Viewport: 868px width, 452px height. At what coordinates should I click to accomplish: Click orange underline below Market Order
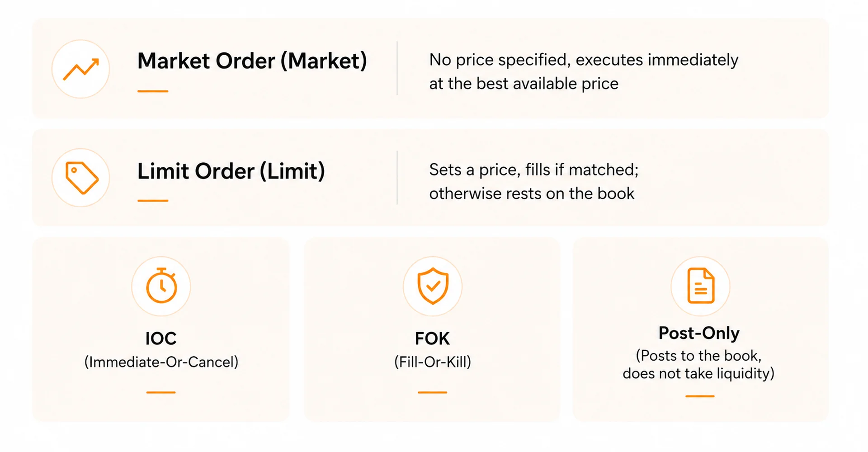[153, 91]
